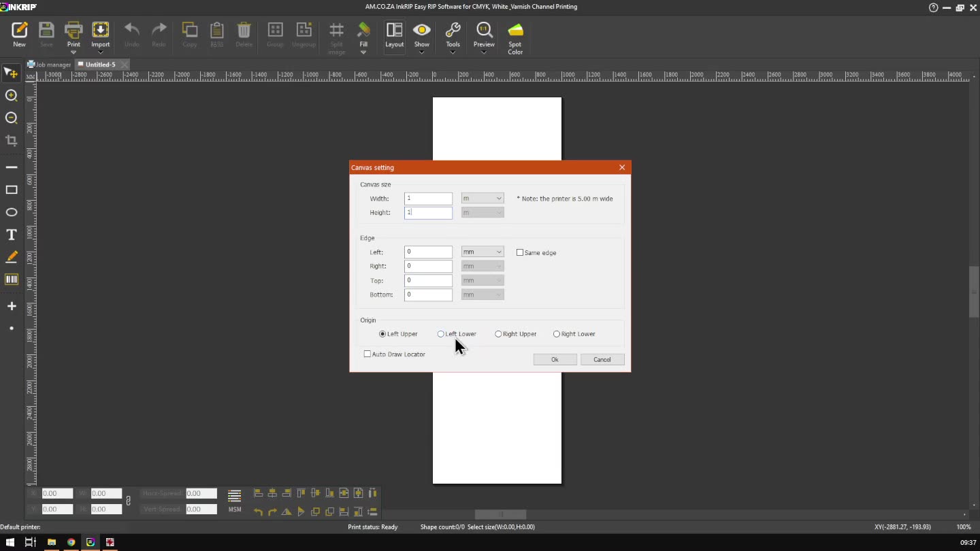
Task: Select the Text tool in sidebar
Action: pos(12,235)
